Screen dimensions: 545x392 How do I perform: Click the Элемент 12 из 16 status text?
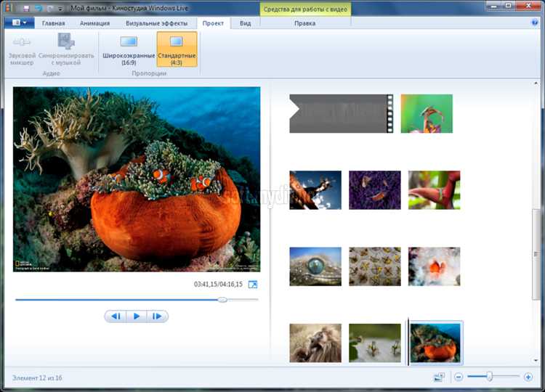(x=37, y=377)
